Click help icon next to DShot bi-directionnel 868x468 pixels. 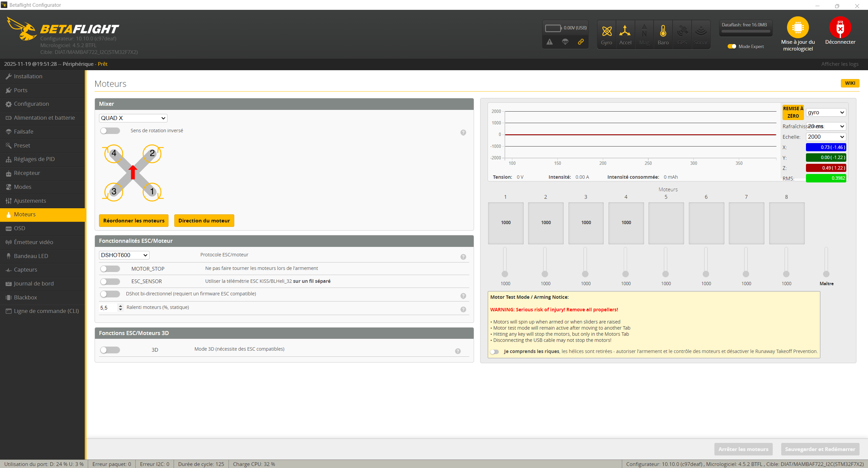pyautogui.click(x=463, y=296)
